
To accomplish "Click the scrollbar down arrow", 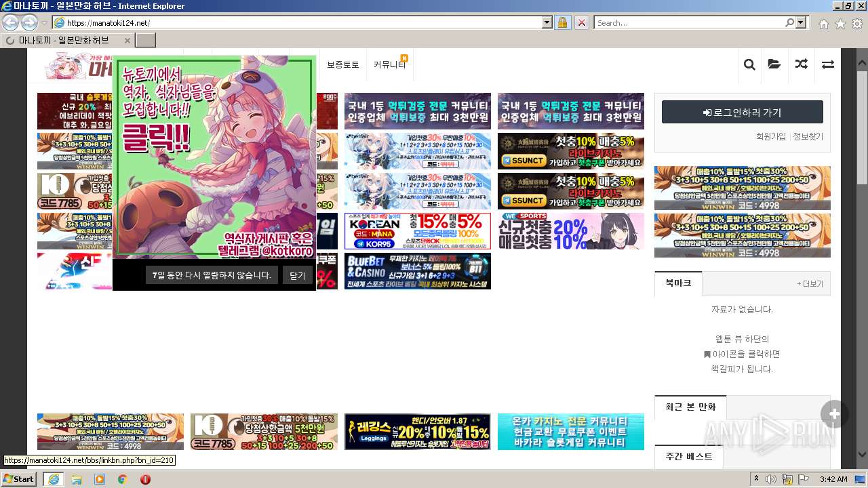I will (862, 455).
